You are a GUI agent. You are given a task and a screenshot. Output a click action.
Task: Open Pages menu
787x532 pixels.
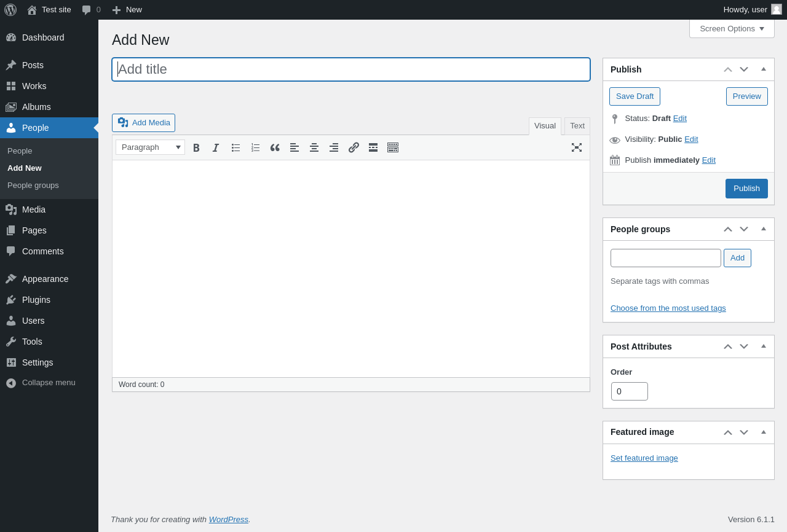[49, 230]
